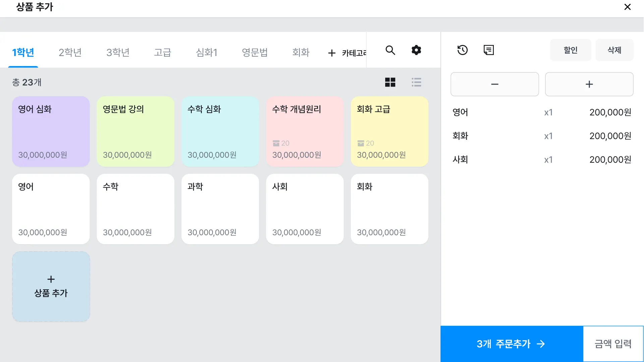644x362 pixels.
Task: Add the 과학 product card
Action: tap(220, 209)
